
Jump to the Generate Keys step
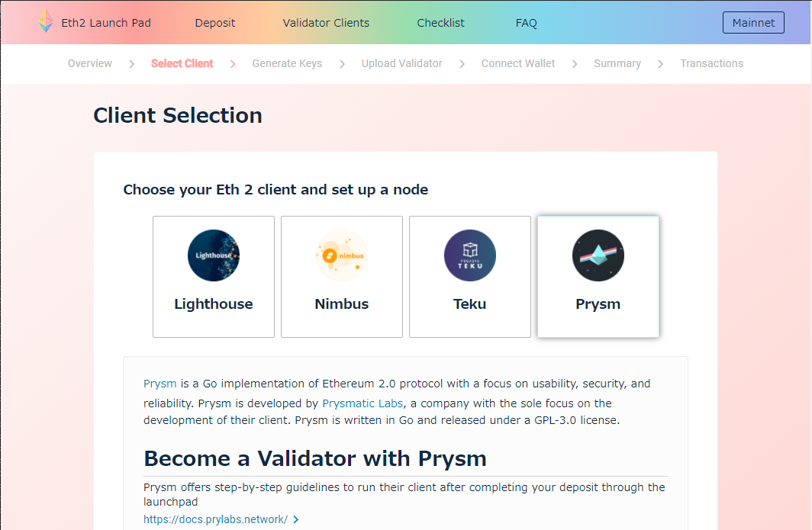point(287,64)
